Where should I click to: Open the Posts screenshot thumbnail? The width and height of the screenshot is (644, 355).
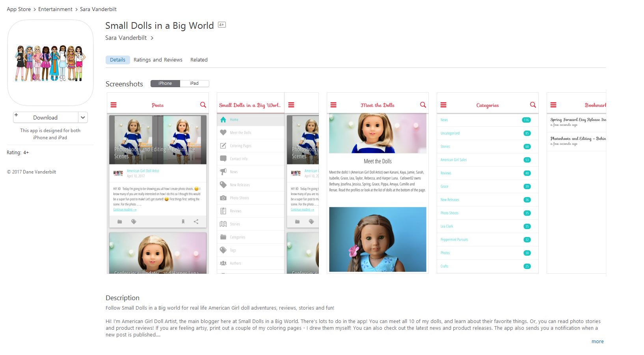[158, 183]
